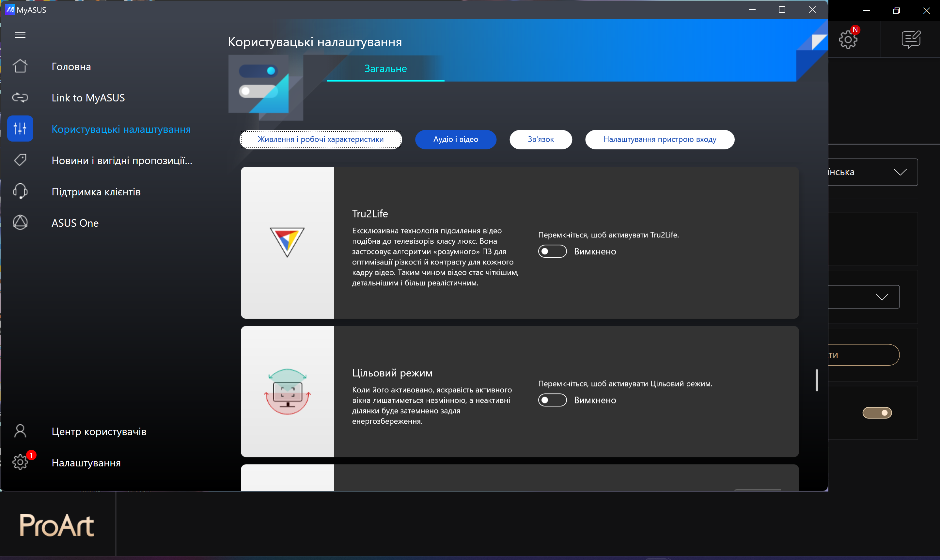The width and height of the screenshot is (940, 560).
Task: Go to Головна home icon
Action: coord(20,67)
